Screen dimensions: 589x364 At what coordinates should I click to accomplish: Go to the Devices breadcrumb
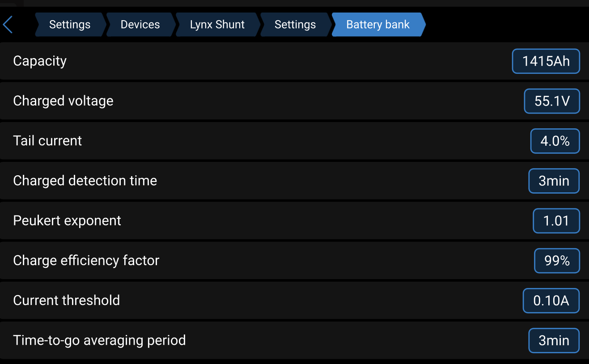pyautogui.click(x=140, y=25)
